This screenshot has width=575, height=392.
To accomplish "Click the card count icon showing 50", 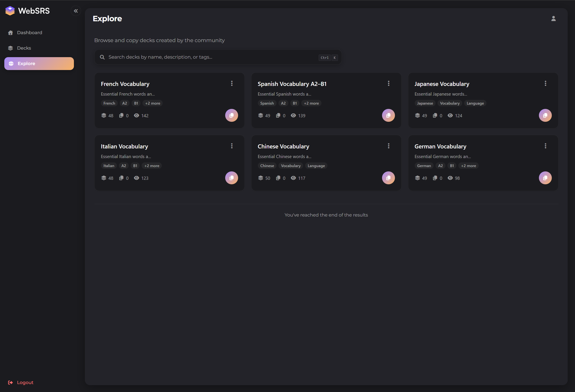I will (x=260, y=178).
